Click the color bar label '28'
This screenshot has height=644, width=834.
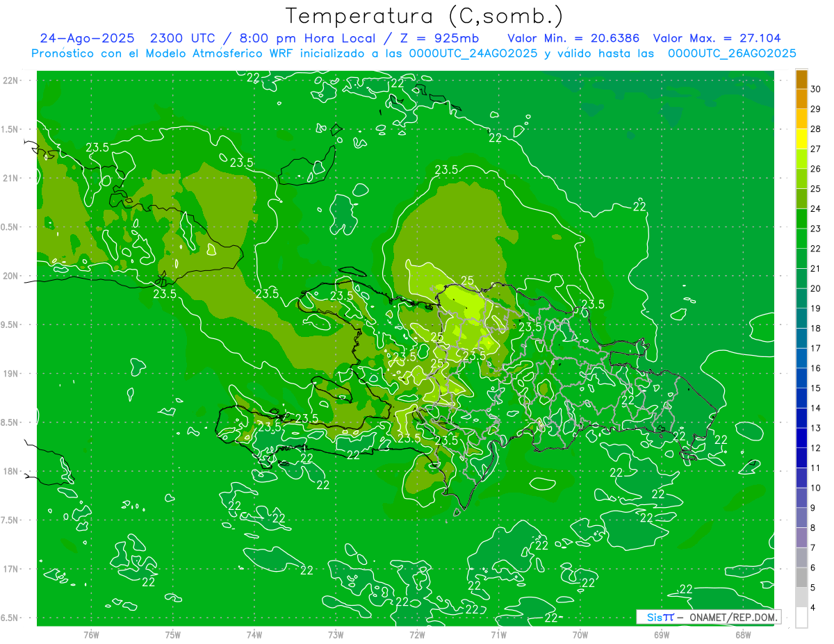point(816,129)
